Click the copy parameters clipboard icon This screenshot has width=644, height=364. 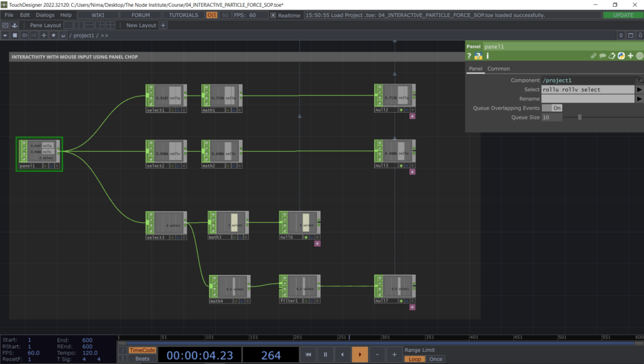[612, 56]
